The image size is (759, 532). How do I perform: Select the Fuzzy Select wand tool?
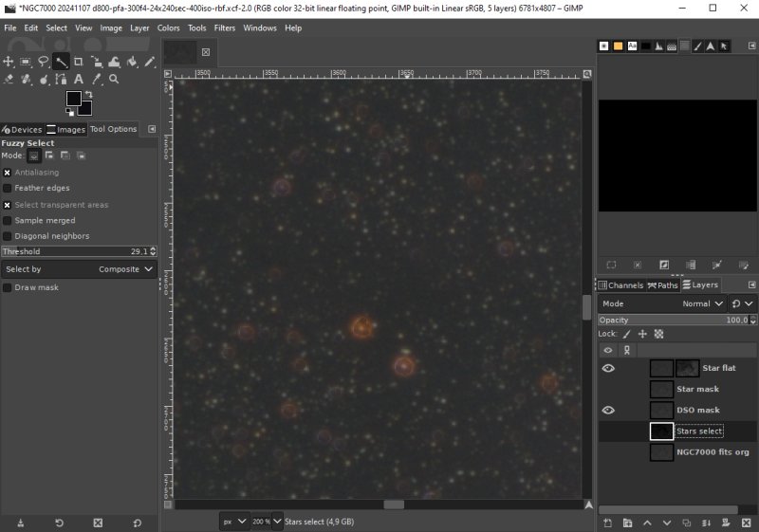coord(61,62)
